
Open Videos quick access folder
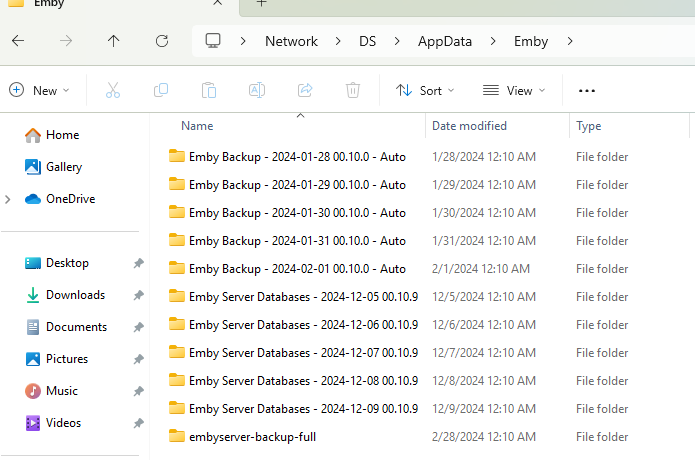pyautogui.click(x=53, y=423)
